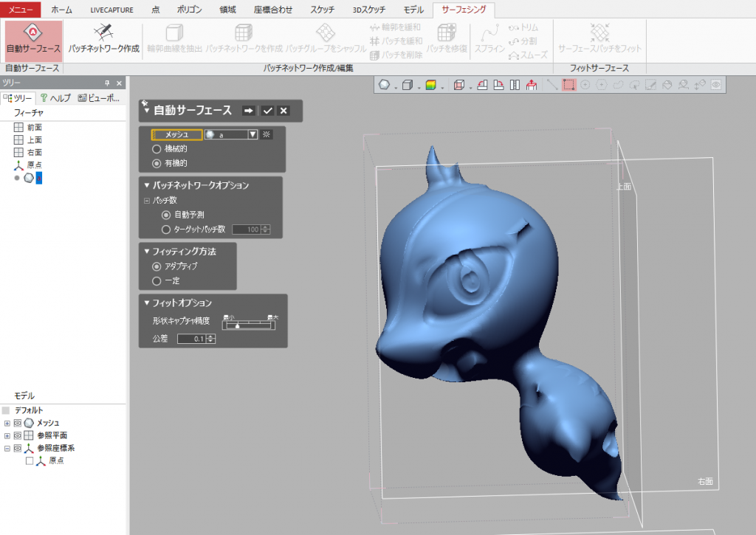Select the 自動予測 radio button
Image resolution: width=756 pixels, height=535 pixels.
click(166, 215)
